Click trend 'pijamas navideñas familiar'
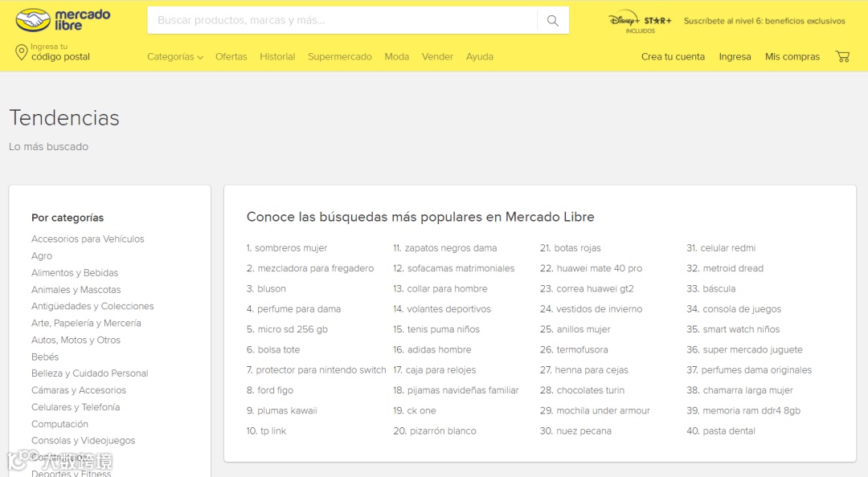Screen dimensions: 868x477 pyautogui.click(x=463, y=390)
